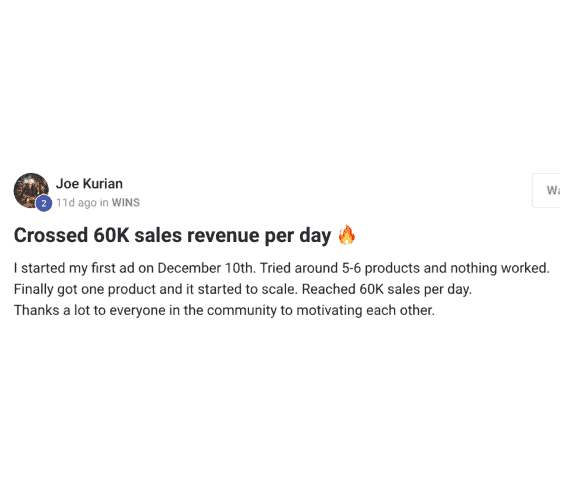The height and width of the screenshot is (485, 571).
Task: Click the words 'December 10th' in post body
Action: tap(206, 268)
